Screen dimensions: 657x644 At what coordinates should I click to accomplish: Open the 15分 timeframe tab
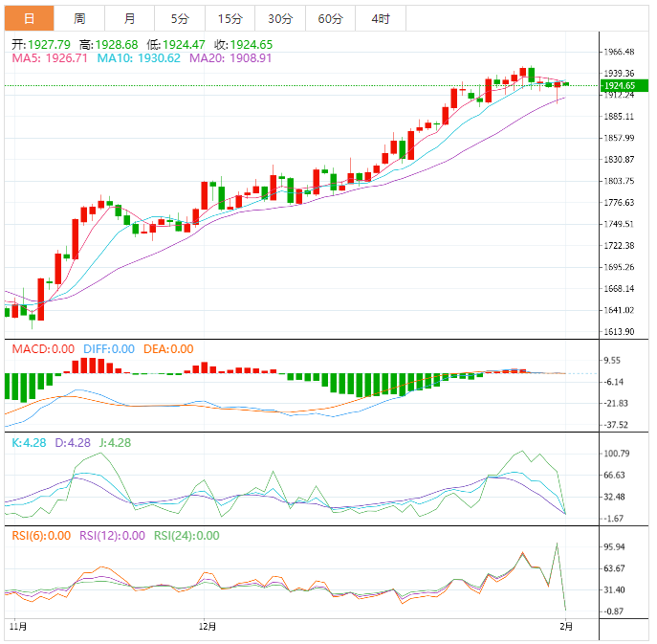pos(230,19)
